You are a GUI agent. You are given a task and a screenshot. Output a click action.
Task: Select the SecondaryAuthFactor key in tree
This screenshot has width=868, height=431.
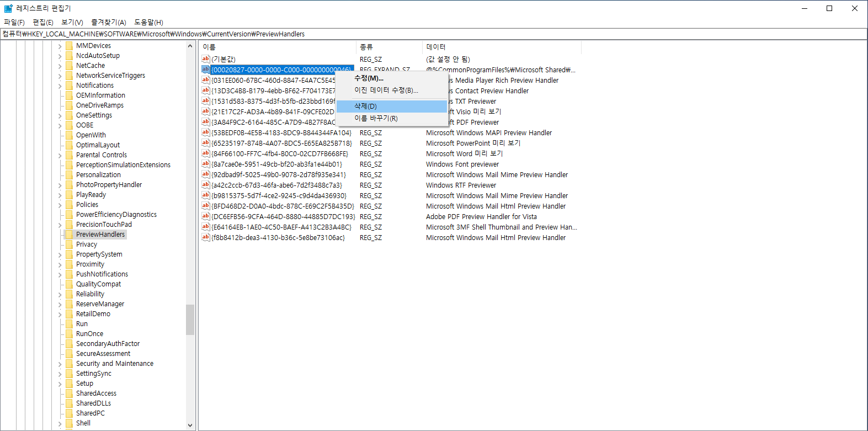pos(108,344)
